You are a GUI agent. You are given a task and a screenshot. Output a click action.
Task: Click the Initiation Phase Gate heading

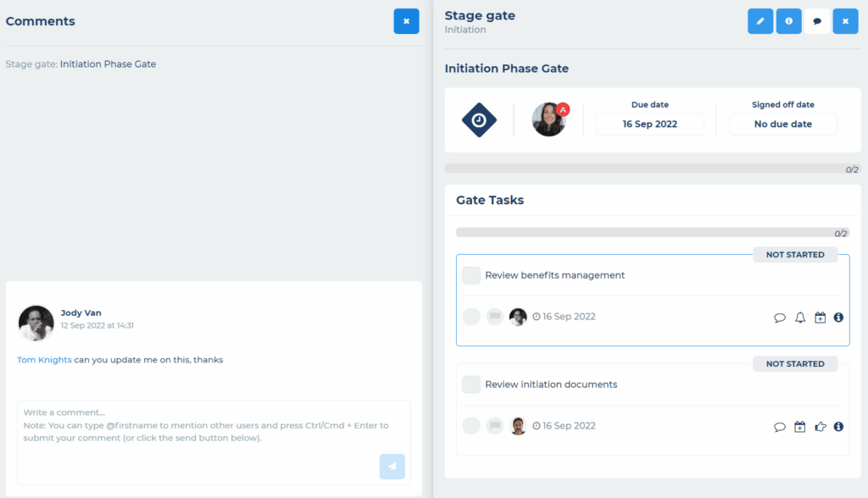pyautogui.click(x=507, y=69)
